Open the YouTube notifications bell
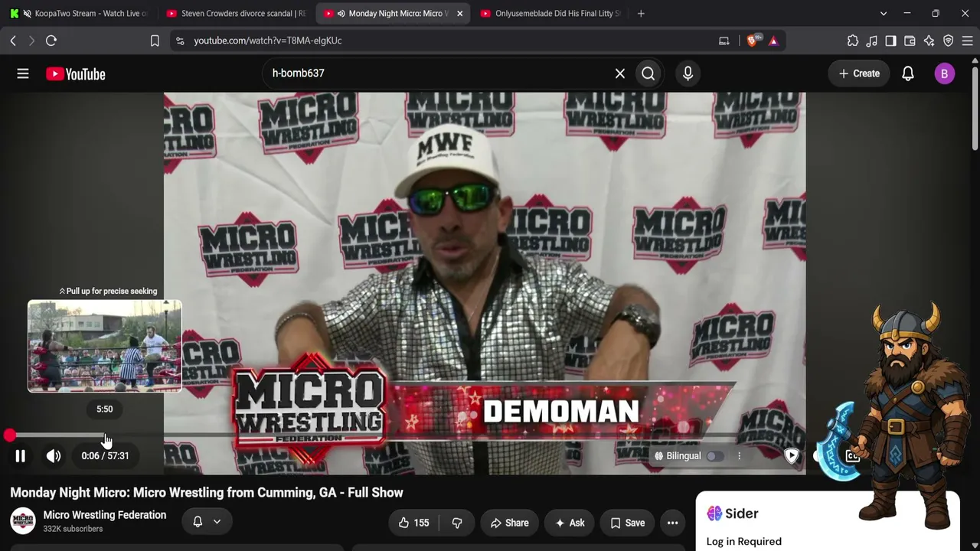The image size is (980, 551). coord(907,73)
